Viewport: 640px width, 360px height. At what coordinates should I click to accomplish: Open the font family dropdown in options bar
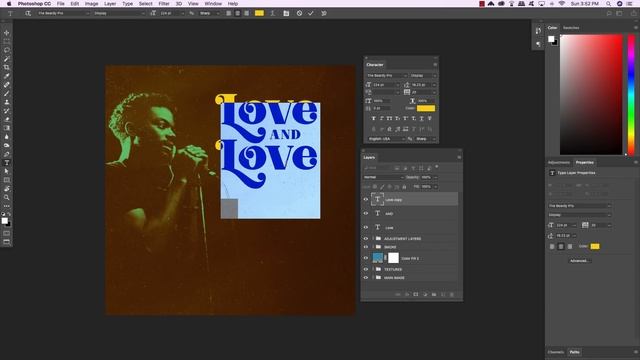(63, 13)
